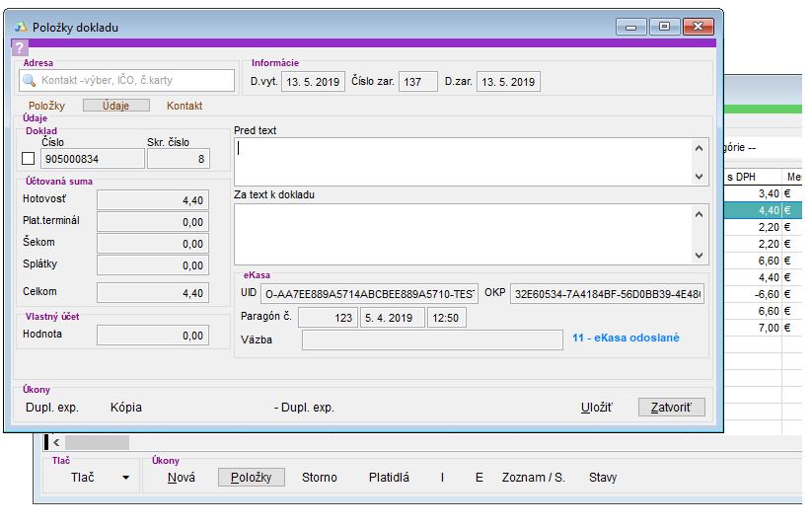The image size is (812, 526).
Task: Click the app icon in the title bar
Action: [21, 28]
